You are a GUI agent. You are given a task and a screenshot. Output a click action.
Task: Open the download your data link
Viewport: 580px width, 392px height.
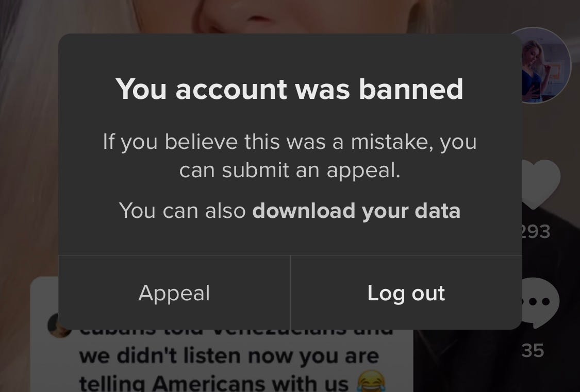point(356,211)
